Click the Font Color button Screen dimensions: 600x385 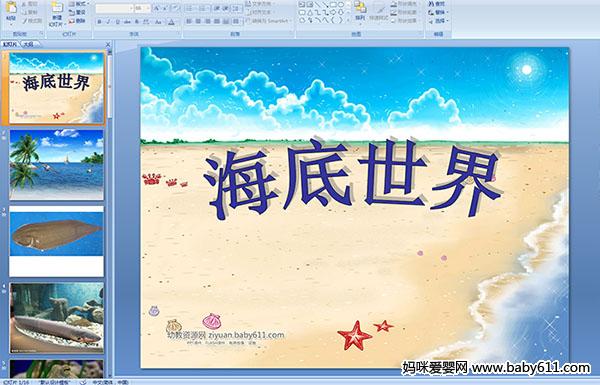tap(171, 22)
